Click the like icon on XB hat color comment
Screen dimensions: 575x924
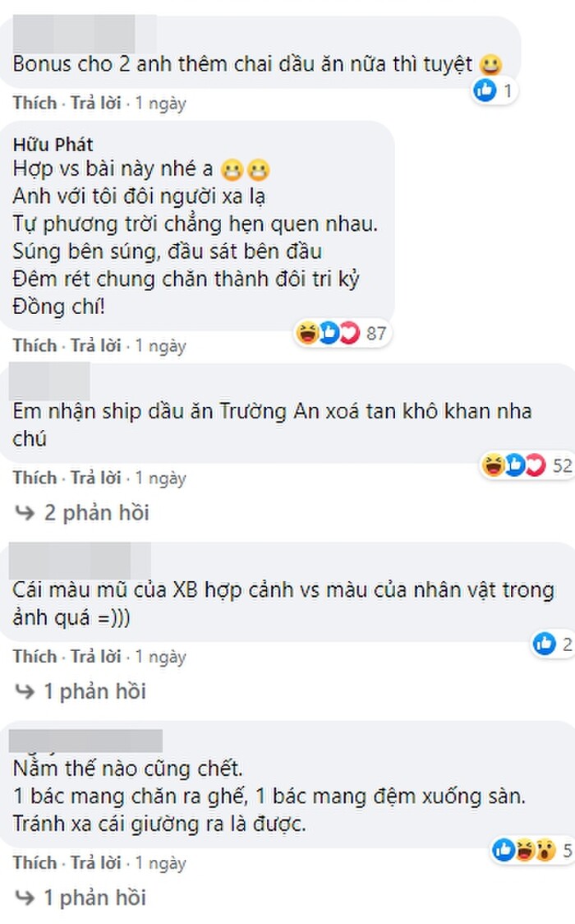[x=544, y=644]
